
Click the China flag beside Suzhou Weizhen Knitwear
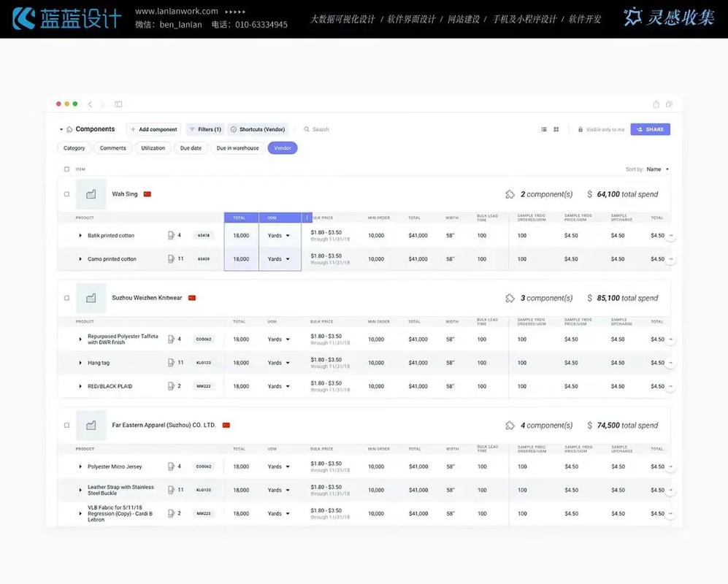[x=192, y=298]
